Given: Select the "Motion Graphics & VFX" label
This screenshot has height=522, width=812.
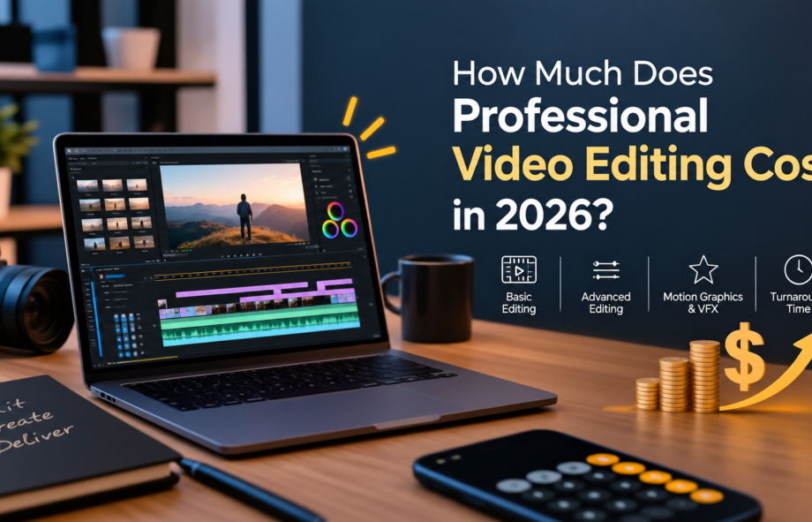Looking at the screenshot, I should (703, 303).
